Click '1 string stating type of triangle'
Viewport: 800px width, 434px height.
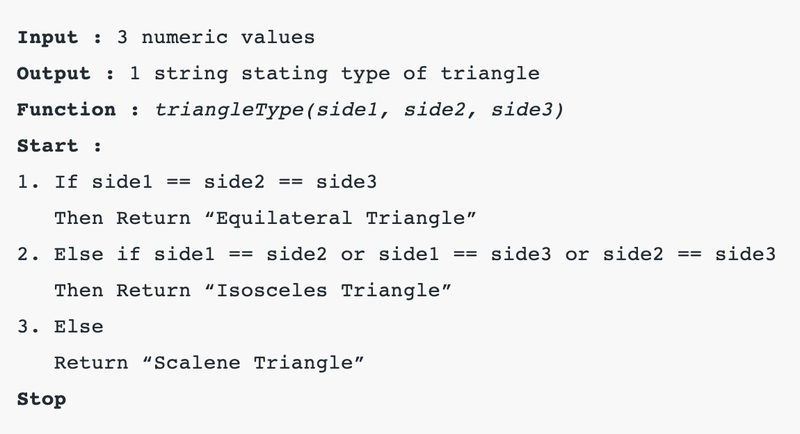335,74
